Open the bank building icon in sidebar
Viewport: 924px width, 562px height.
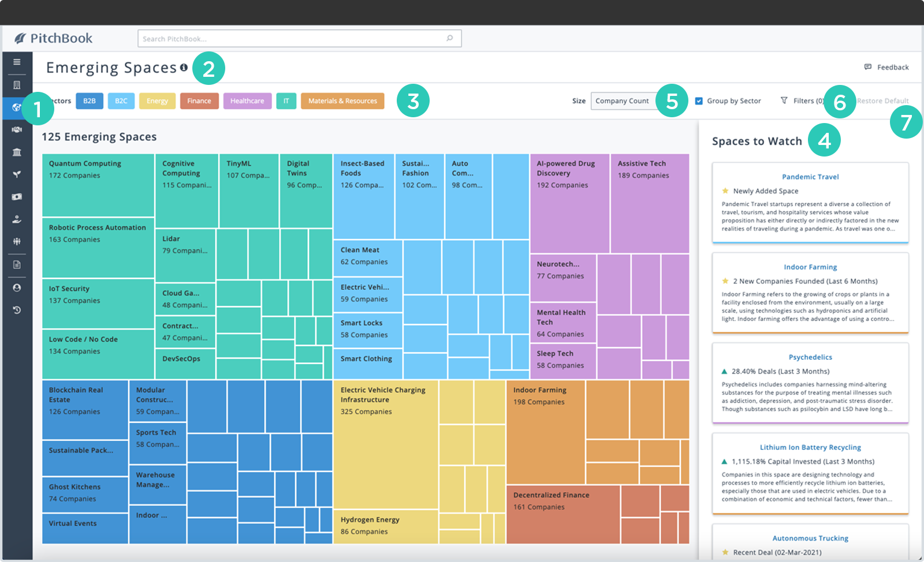pyautogui.click(x=17, y=152)
